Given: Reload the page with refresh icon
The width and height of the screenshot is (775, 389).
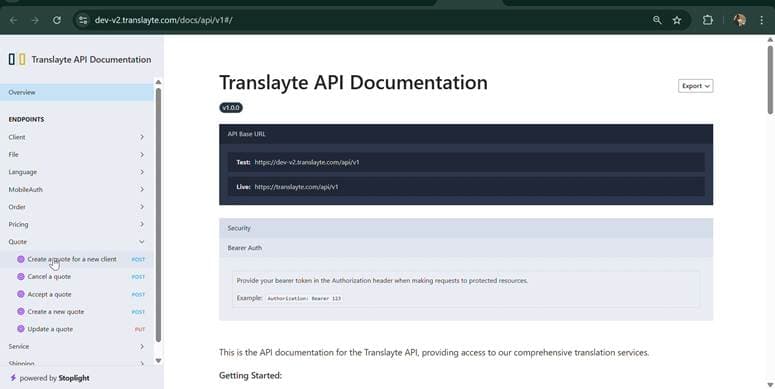Looking at the screenshot, I should [57, 20].
